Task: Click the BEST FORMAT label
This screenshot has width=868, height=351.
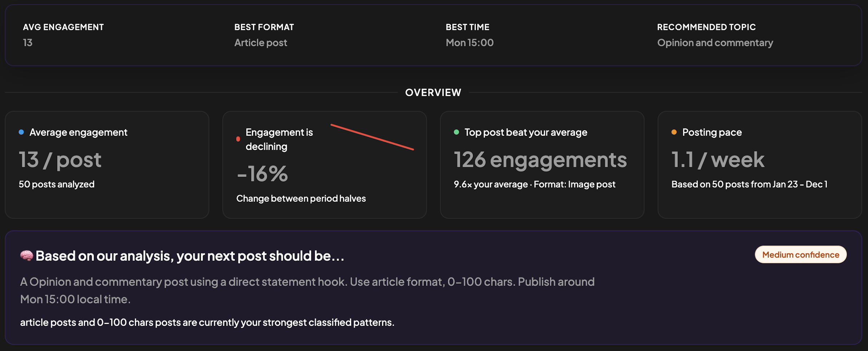Action: [264, 27]
